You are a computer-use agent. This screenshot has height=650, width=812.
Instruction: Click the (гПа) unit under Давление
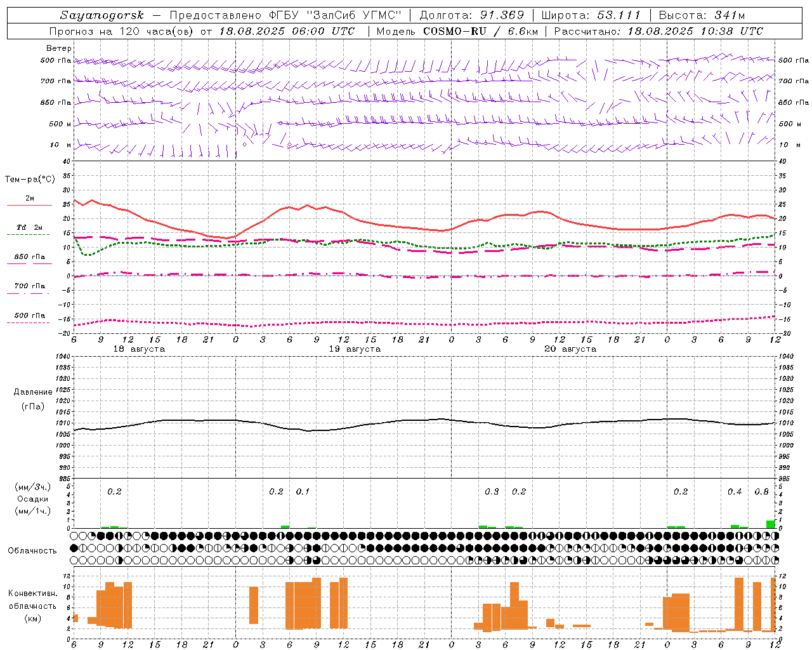coord(33,406)
